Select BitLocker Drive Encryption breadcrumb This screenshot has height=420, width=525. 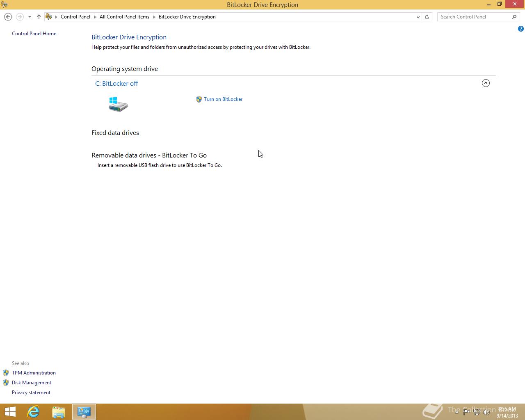(x=187, y=17)
